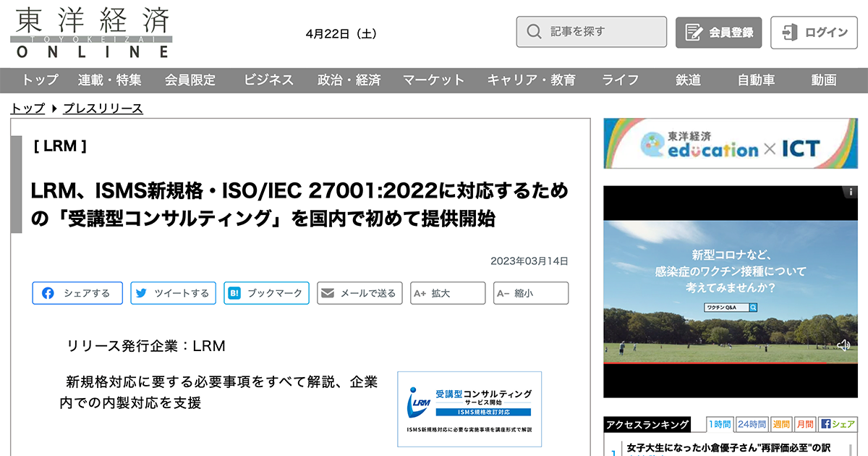Click the vaccine ad headline text
The height and width of the screenshot is (456, 868).
731,271
